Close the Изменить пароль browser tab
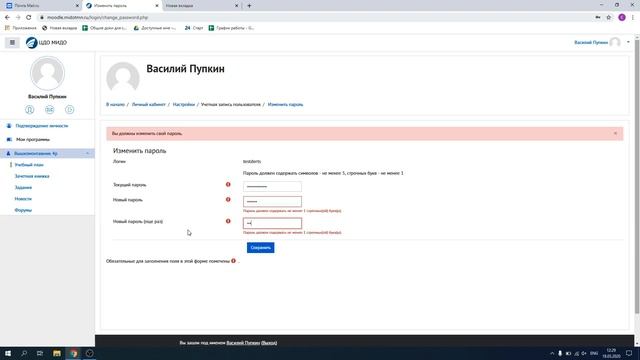 157,6
